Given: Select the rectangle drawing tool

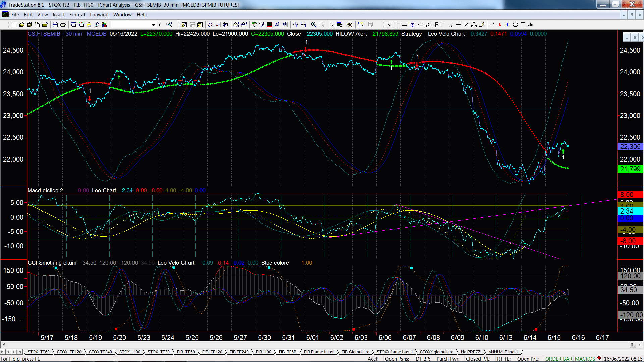Looking at the screenshot, I should point(523,25).
